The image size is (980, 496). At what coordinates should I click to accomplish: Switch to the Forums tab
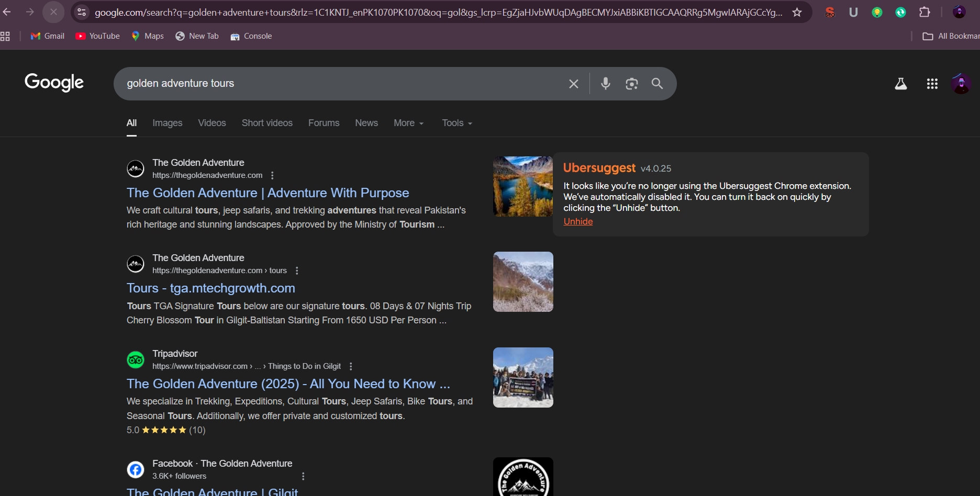[x=324, y=123]
